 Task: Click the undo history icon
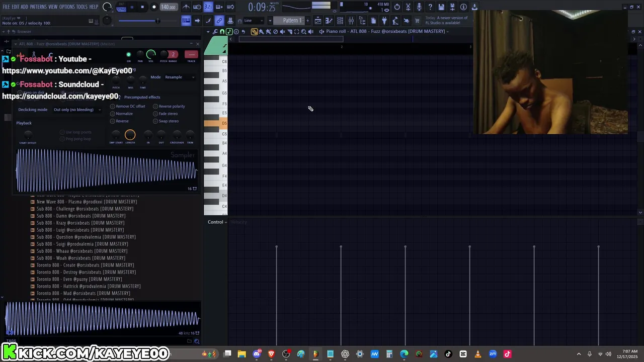[397, 7]
